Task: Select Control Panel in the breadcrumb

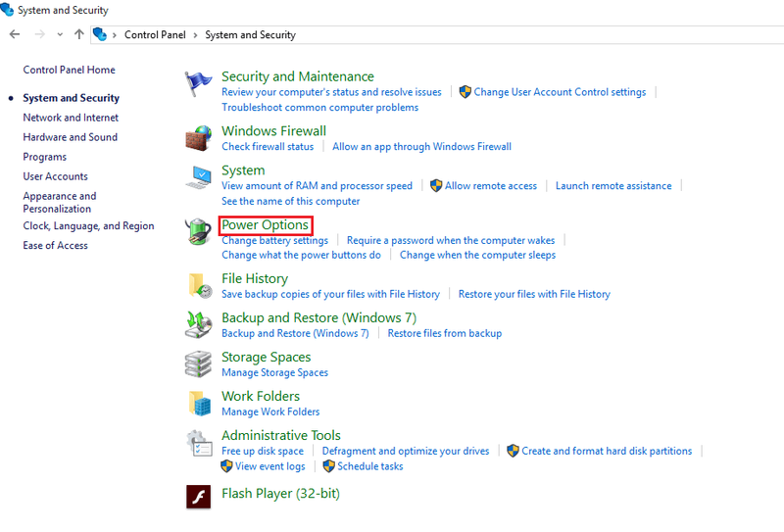Action: pos(155,34)
